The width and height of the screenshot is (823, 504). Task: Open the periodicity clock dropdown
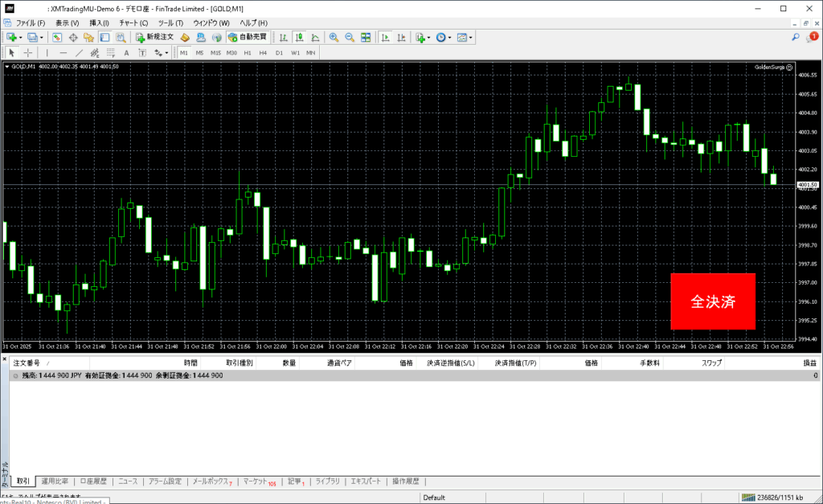(451, 37)
